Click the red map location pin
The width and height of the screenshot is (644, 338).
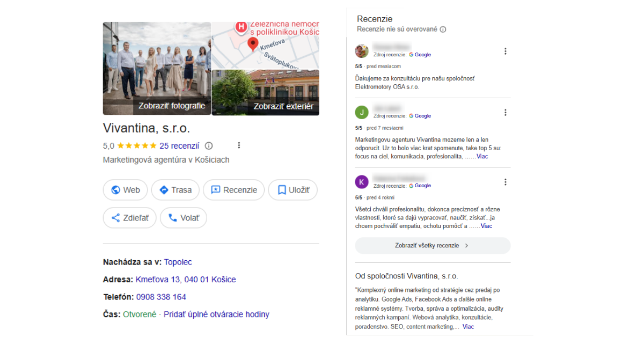[x=253, y=45]
